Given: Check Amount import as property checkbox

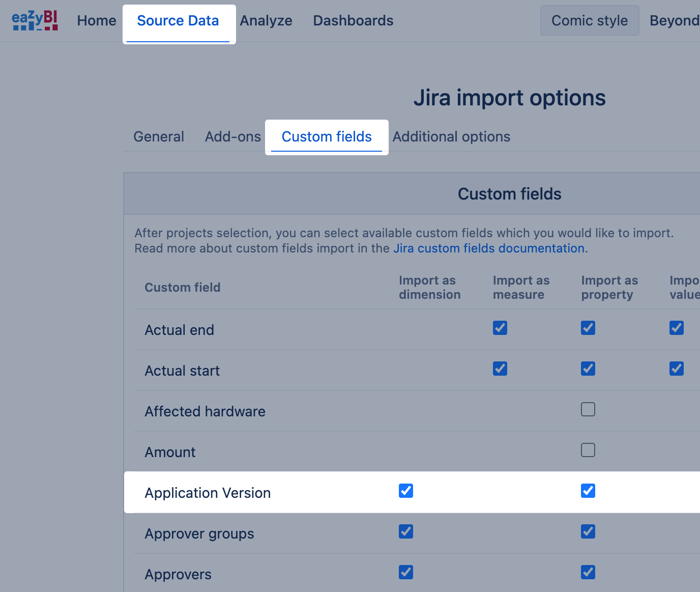Looking at the screenshot, I should 588,450.
